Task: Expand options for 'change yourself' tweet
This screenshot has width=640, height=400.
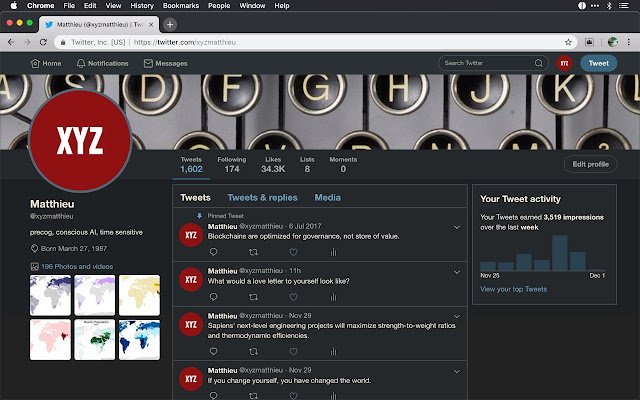Action: 457,371
